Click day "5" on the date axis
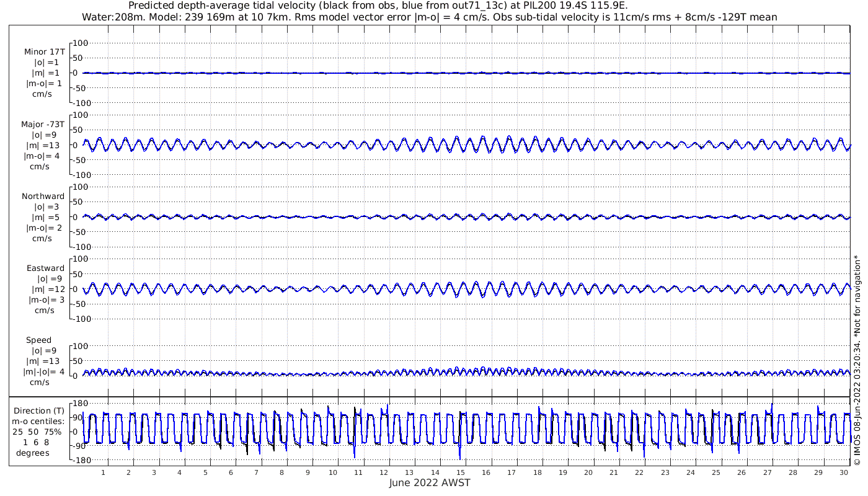This screenshot has width=868, height=496. click(205, 472)
